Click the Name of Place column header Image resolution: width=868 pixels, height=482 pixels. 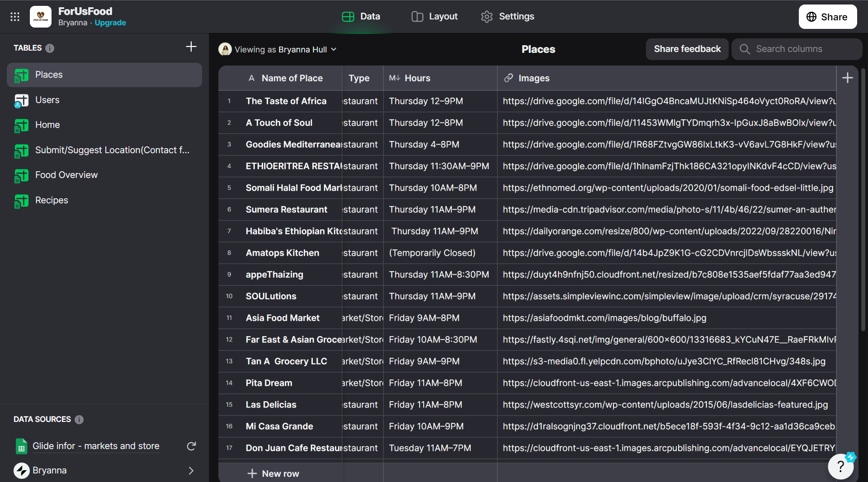tap(280, 78)
